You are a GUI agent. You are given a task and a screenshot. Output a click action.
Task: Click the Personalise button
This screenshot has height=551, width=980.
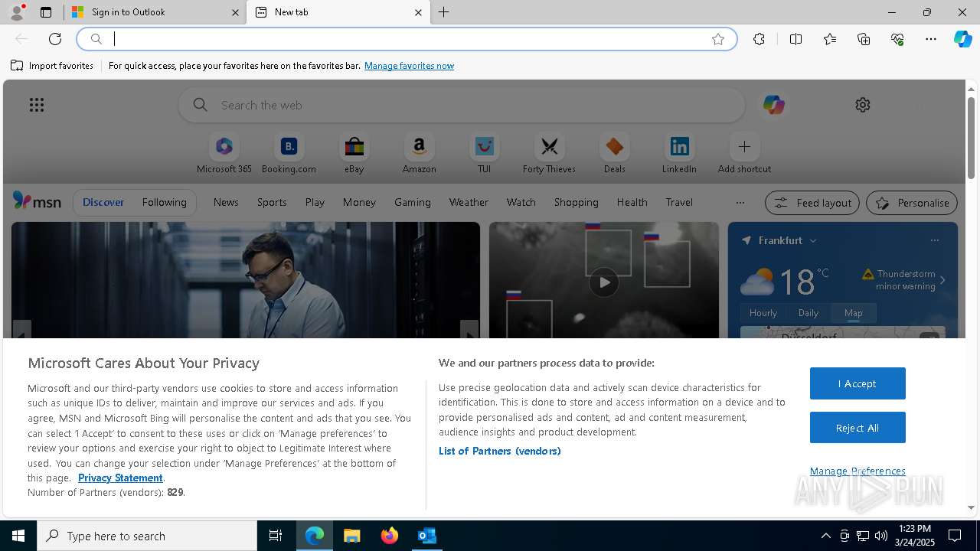(x=911, y=203)
